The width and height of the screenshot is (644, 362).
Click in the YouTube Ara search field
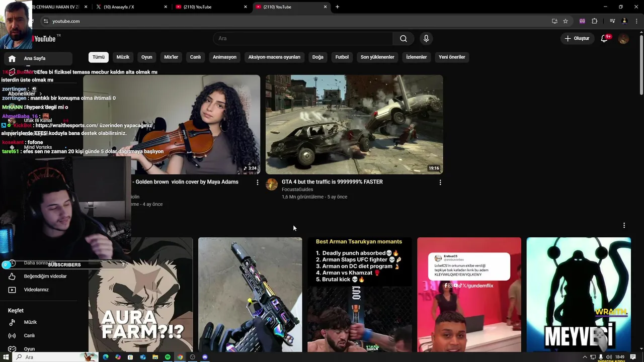click(x=303, y=39)
